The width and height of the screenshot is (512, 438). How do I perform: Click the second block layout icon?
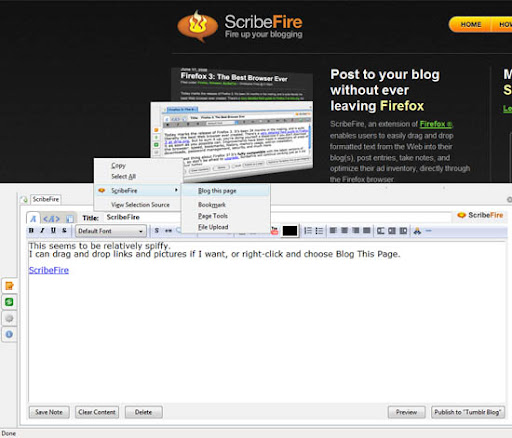(392, 231)
